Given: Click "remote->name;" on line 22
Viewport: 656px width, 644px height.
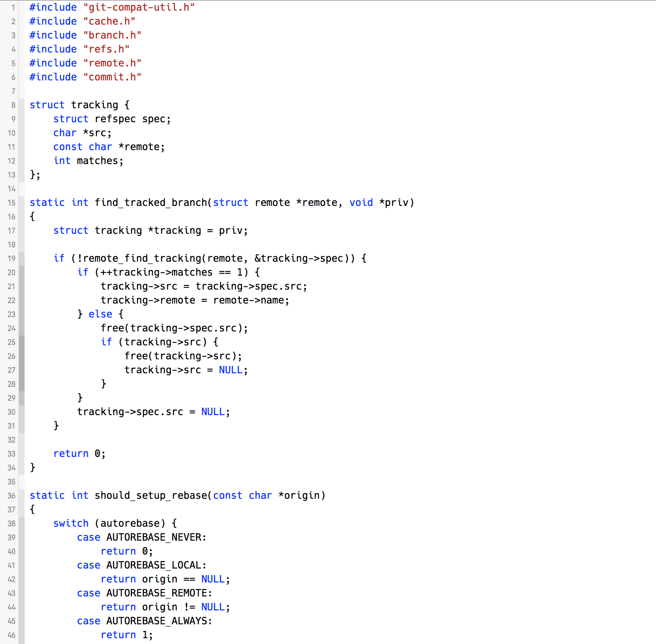Looking at the screenshot, I should point(251,300).
